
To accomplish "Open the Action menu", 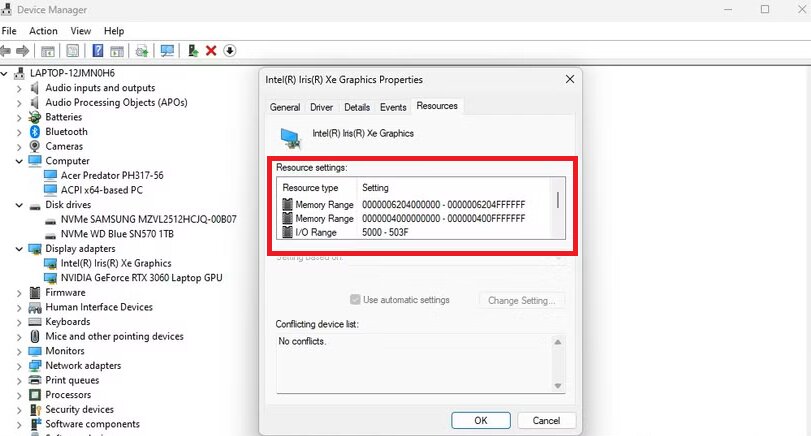I will [43, 31].
